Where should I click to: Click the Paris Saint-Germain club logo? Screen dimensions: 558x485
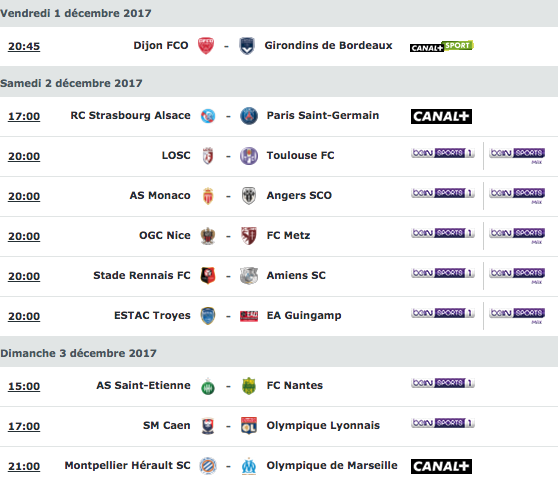[249, 116]
